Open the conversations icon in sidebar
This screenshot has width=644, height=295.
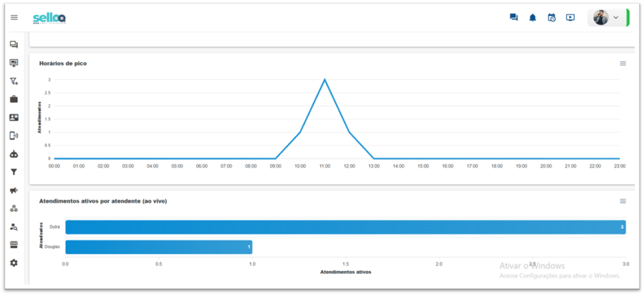point(14,45)
